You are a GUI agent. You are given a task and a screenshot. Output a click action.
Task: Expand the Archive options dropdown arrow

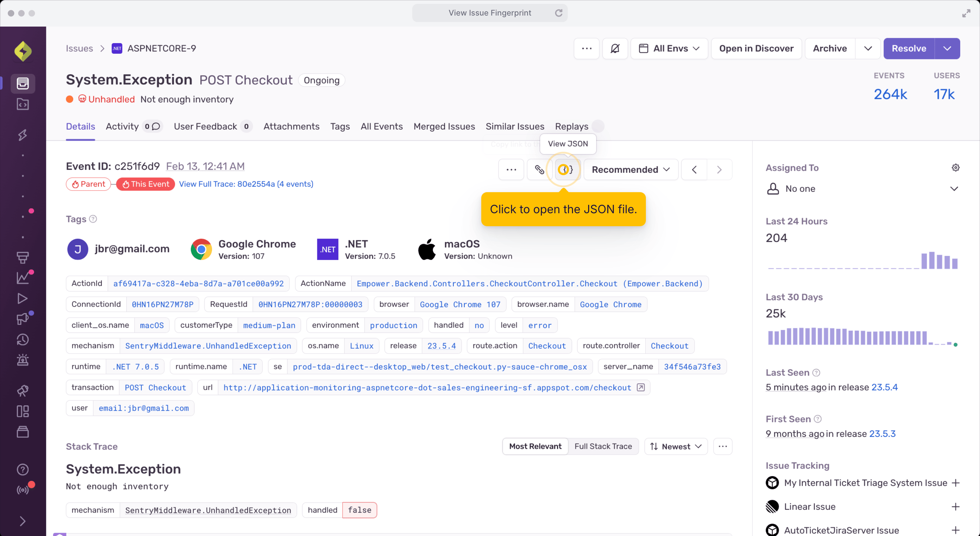[x=868, y=48]
